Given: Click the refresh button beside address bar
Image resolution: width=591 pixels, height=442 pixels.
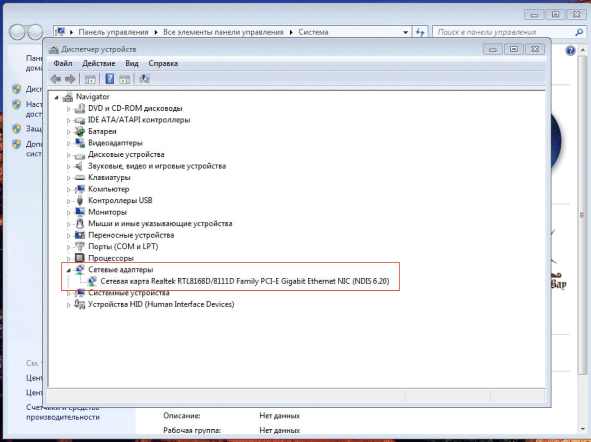Looking at the screenshot, I should (420, 32).
